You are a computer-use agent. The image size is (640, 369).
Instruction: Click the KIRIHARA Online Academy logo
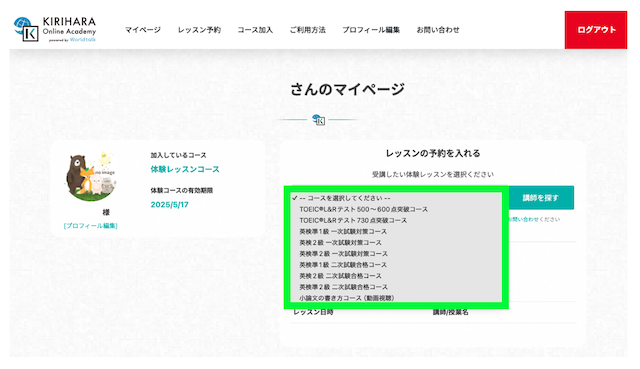(x=55, y=29)
